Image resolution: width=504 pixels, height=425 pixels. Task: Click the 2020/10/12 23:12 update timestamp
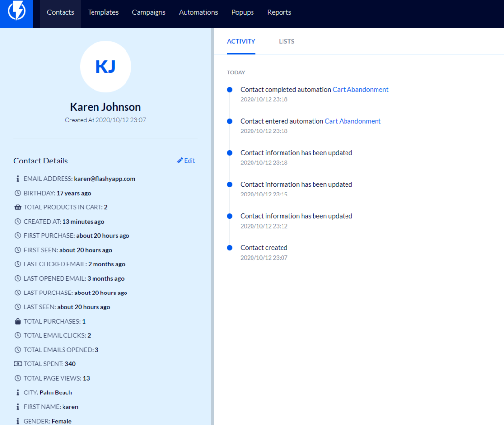pyautogui.click(x=264, y=226)
